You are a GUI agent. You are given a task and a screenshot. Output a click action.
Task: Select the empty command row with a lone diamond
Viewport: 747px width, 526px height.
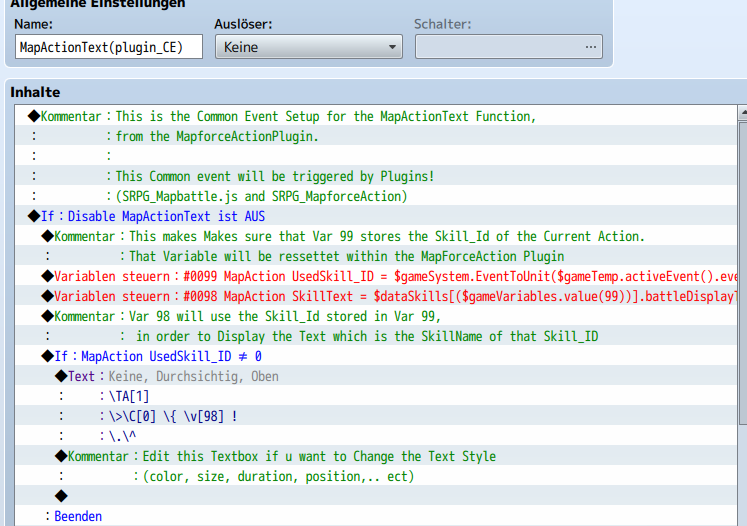[376, 496]
